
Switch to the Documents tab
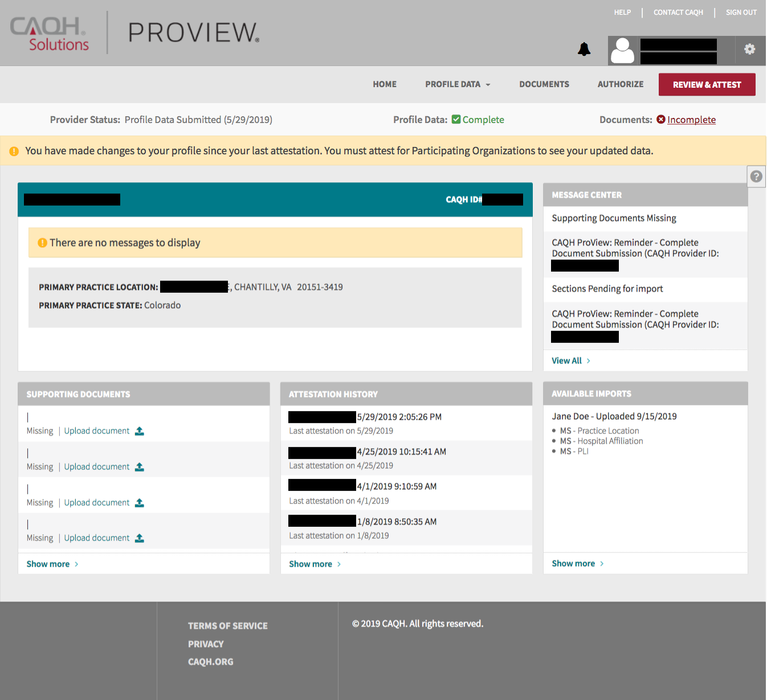click(x=544, y=84)
